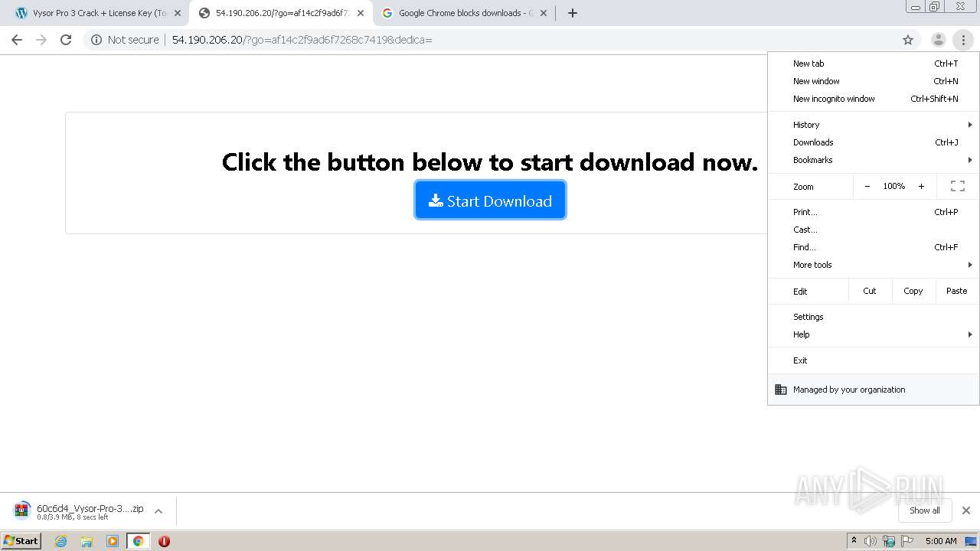Viewport: 980px width, 551px height.
Task: Click the Vysor zip file archive icon
Action: tap(22, 510)
